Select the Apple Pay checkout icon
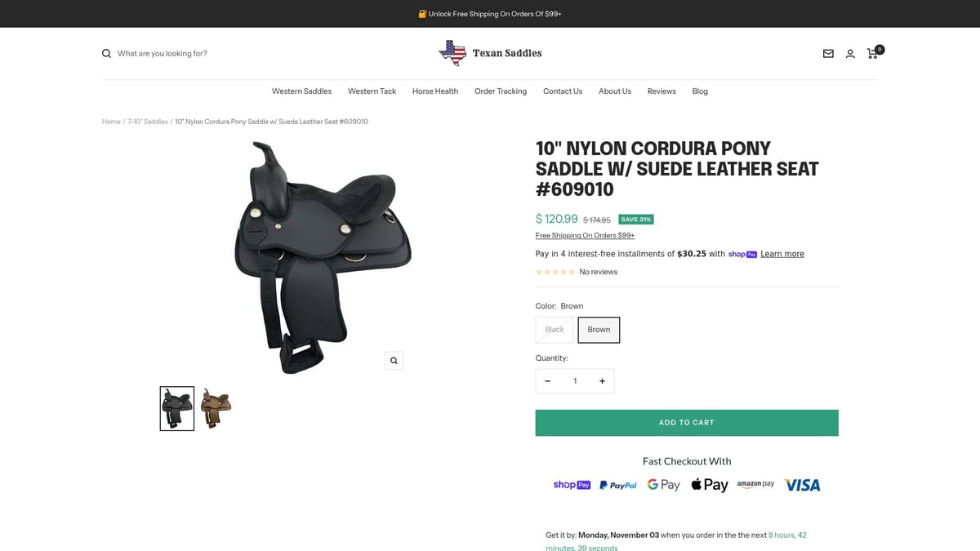This screenshot has width=980, height=551. pos(709,484)
